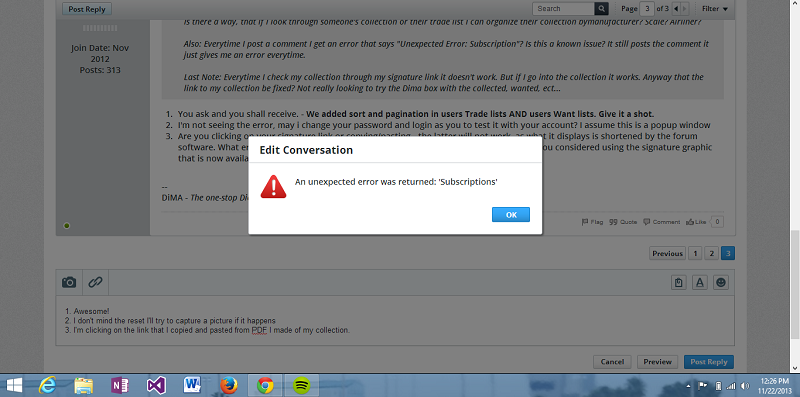Open Word from taskbar
This screenshot has height=397, width=800.
click(193, 385)
